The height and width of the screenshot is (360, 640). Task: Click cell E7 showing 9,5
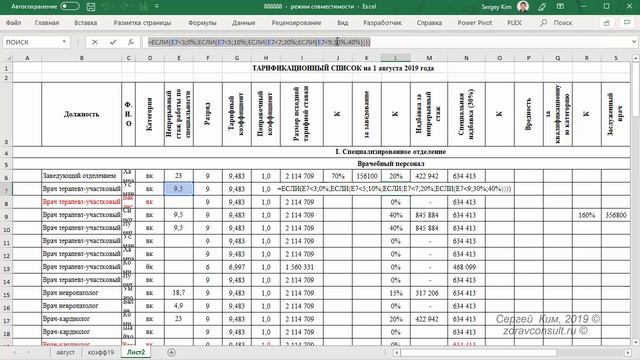[x=178, y=189]
